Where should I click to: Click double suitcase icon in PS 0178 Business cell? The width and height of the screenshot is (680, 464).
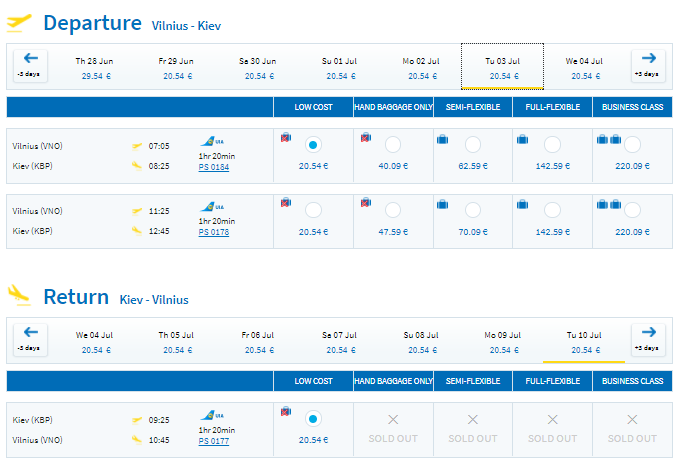coord(609,204)
